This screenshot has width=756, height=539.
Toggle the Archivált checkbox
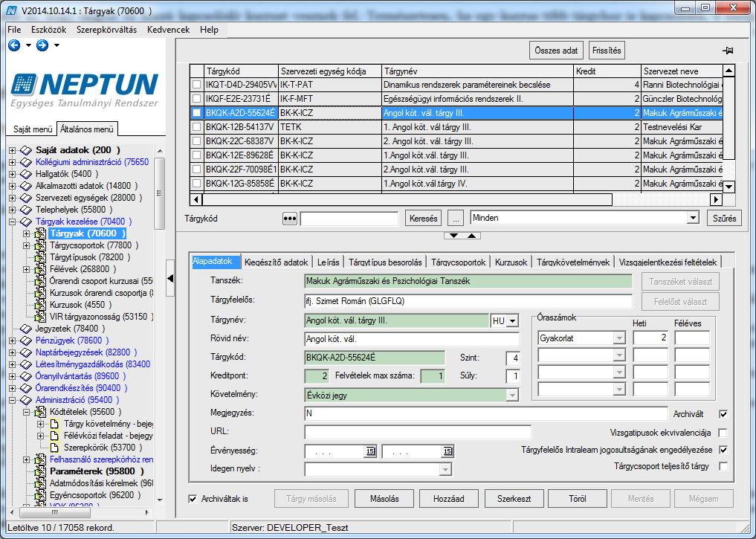(x=723, y=414)
